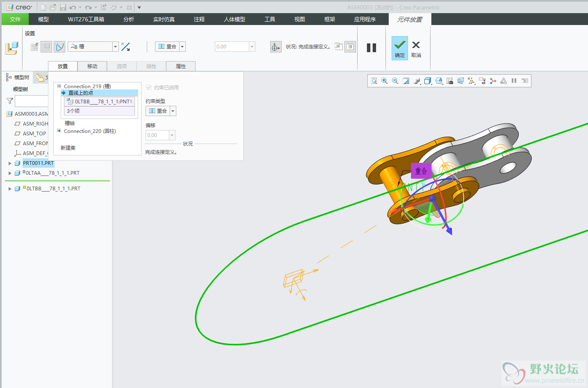Switch to the 移动 panel tab
588x388 pixels.
point(92,66)
